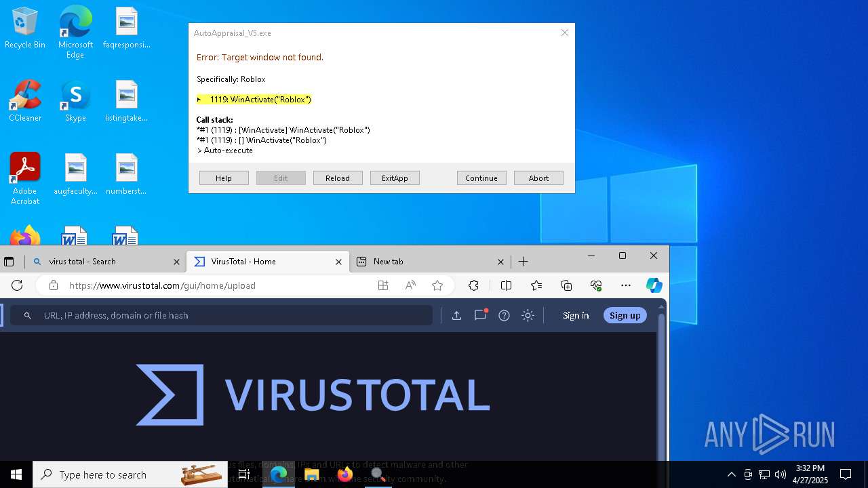Open Edge tab actions menu icon
The image size is (868, 488).
tap(9, 262)
